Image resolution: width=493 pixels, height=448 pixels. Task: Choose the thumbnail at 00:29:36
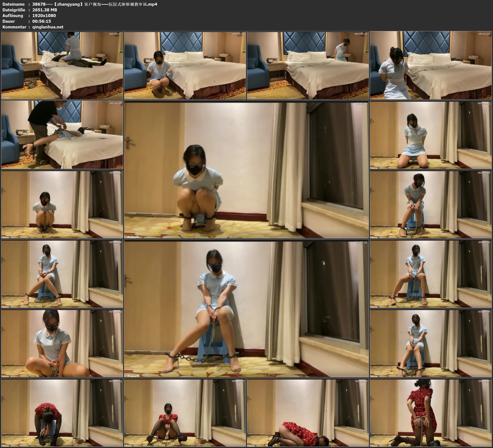(x=62, y=274)
